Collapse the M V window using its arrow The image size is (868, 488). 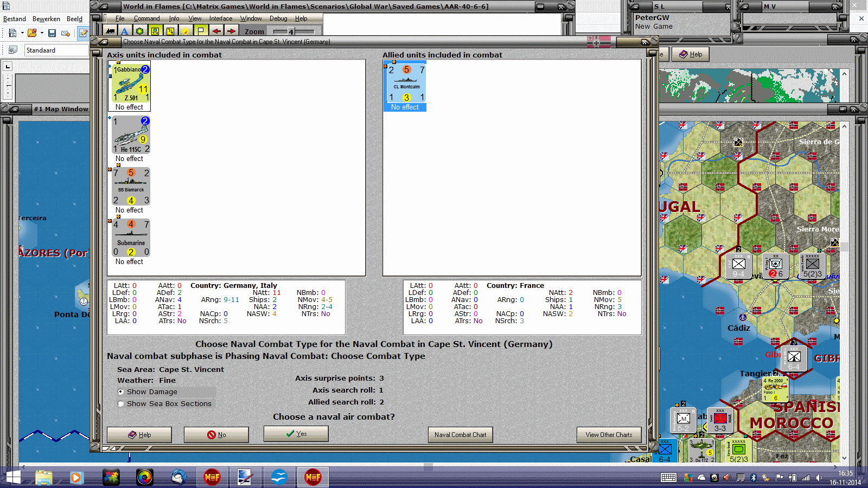(745, 7)
